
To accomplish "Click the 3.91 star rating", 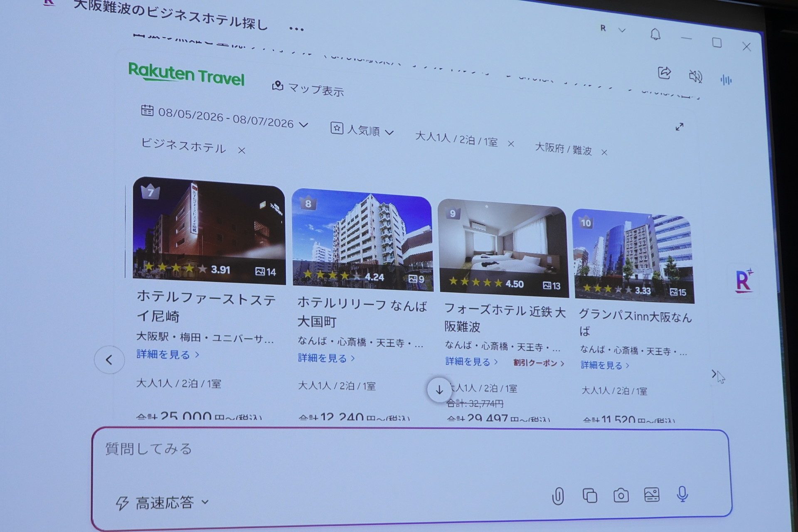I will point(187,268).
